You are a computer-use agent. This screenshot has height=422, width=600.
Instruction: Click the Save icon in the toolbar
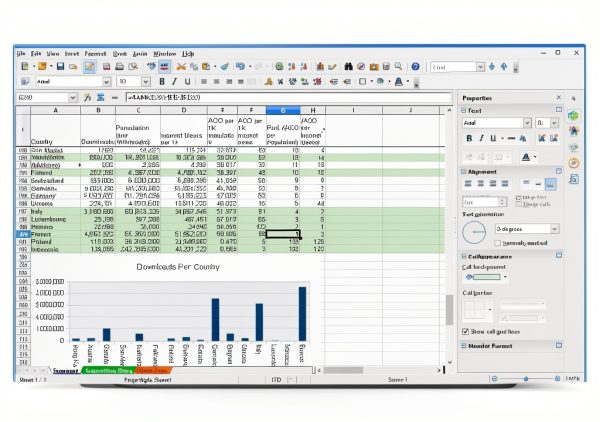pos(60,67)
